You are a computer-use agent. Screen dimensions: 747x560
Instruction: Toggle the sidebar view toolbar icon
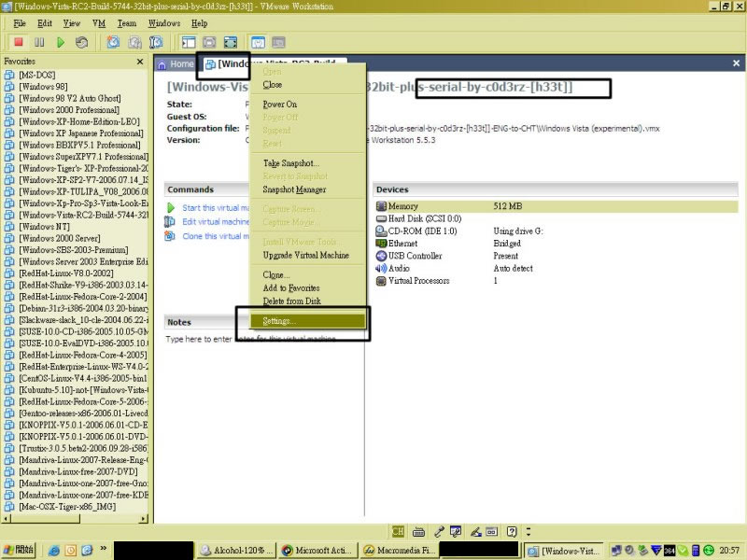pyautogui.click(x=189, y=42)
